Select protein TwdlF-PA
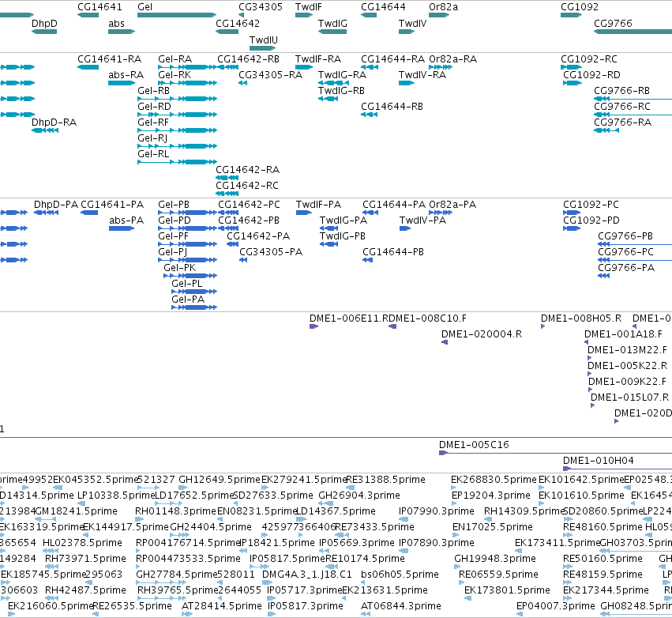This screenshot has height=618, width=672. click(x=318, y=205)
